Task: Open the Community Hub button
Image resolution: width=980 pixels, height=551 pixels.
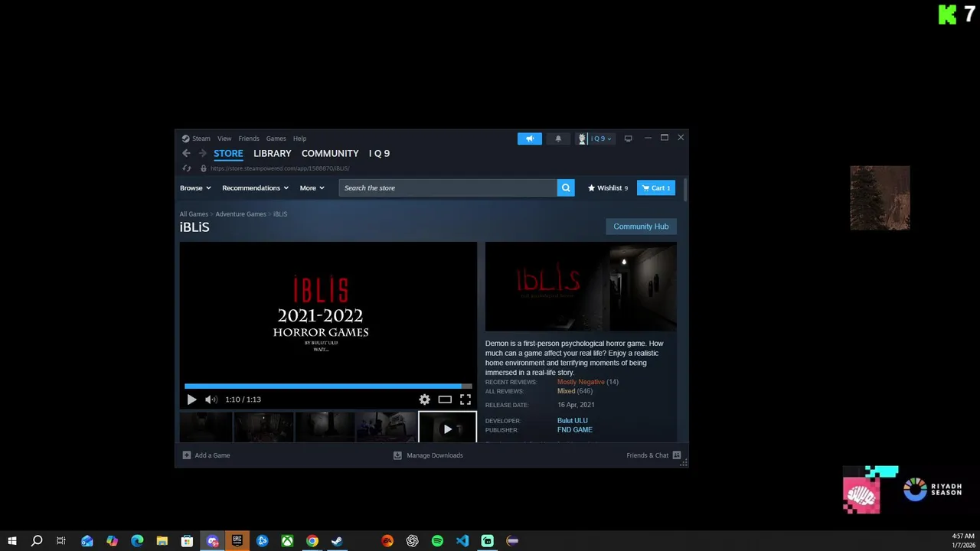Action: 641,227
